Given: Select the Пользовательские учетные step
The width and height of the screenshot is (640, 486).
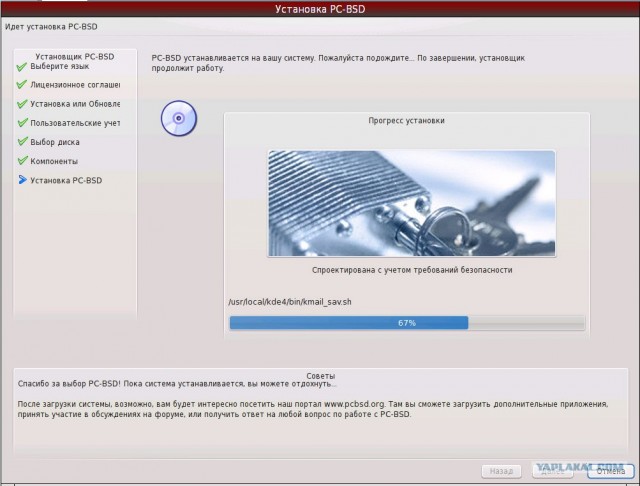Looking at the screenshot, I should point(75,123).
